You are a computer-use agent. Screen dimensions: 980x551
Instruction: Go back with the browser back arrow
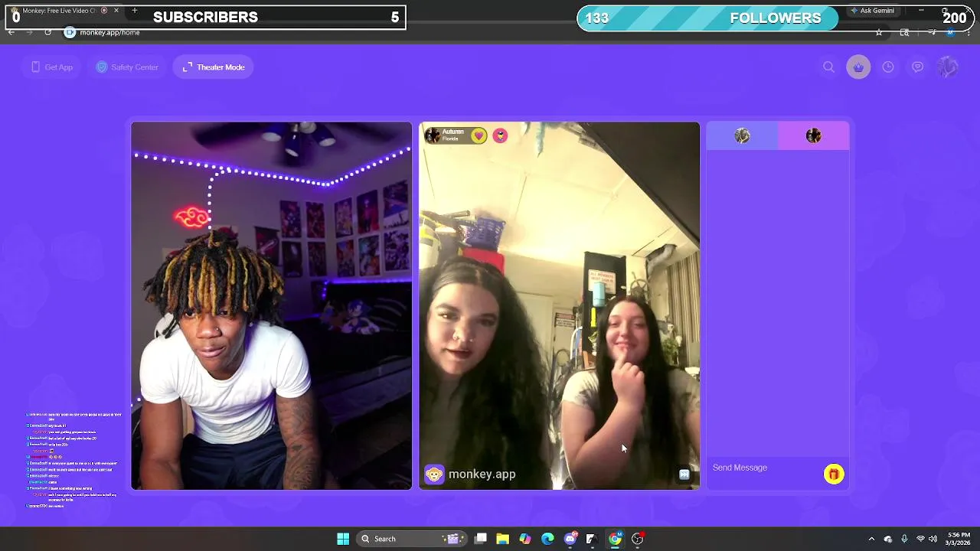point(11,32)
